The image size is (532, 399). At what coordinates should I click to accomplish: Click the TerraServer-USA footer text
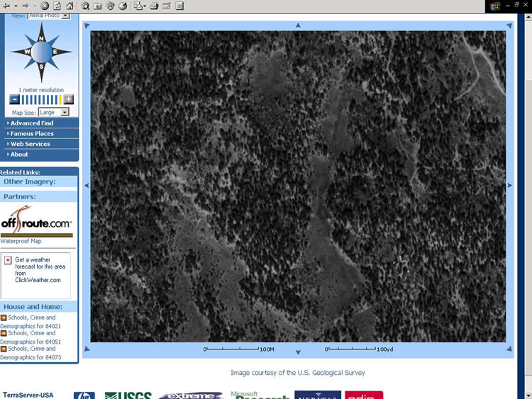click(28, 395)
